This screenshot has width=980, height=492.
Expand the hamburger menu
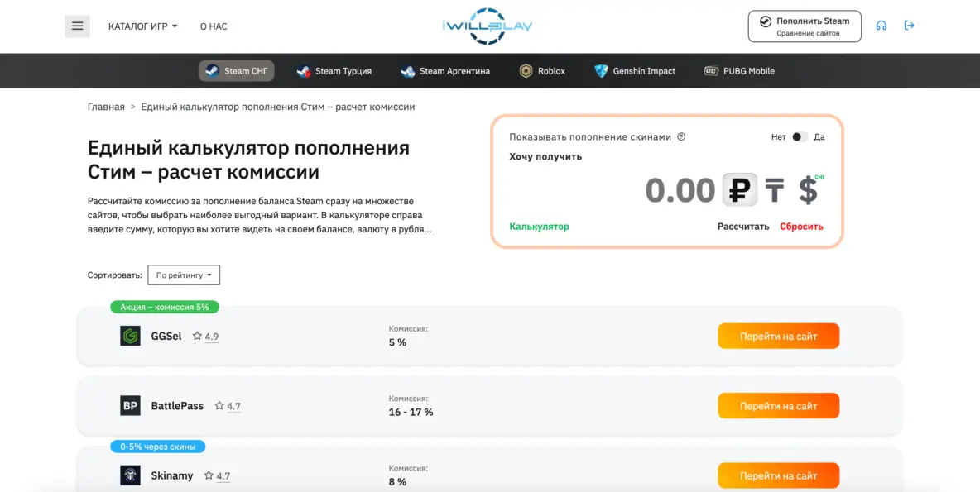tap(77, 26)
